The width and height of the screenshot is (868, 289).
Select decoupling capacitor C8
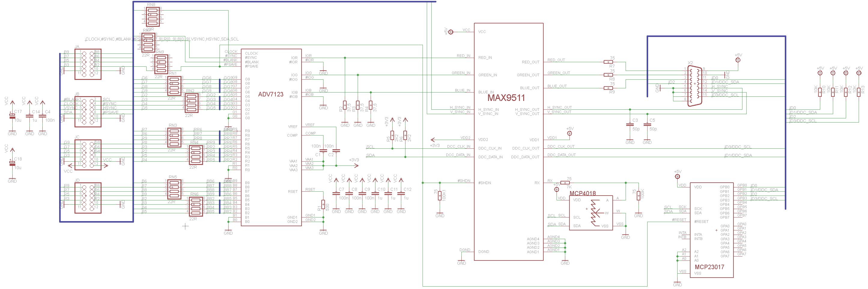coord(349,193)
